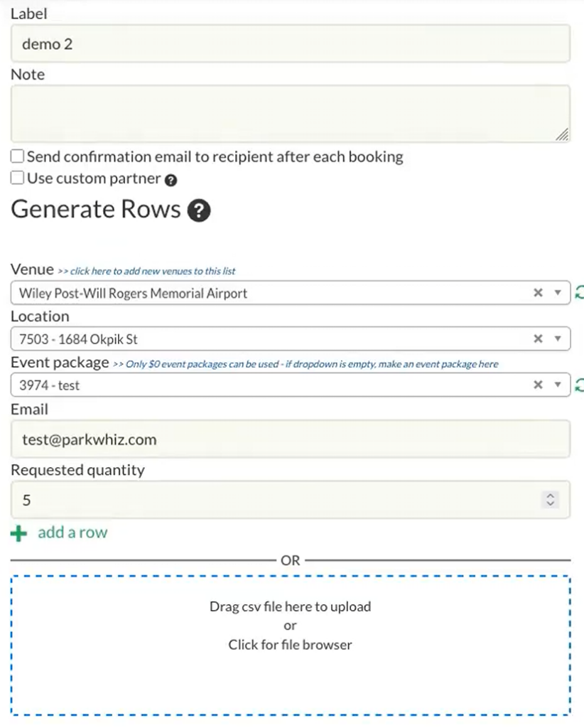Click the Requested quantity stepper arrows
This screenshot has height=728, width=584.
549,500
